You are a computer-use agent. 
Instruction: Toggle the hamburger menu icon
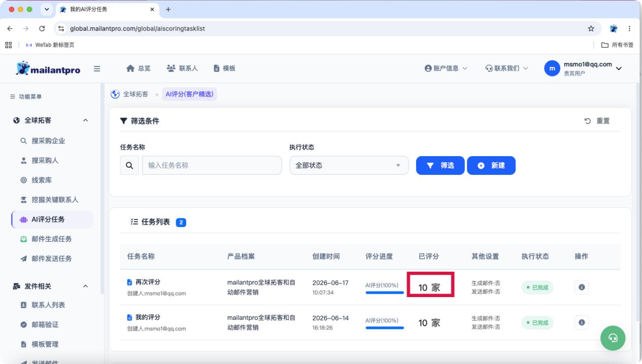pos(97,69)
